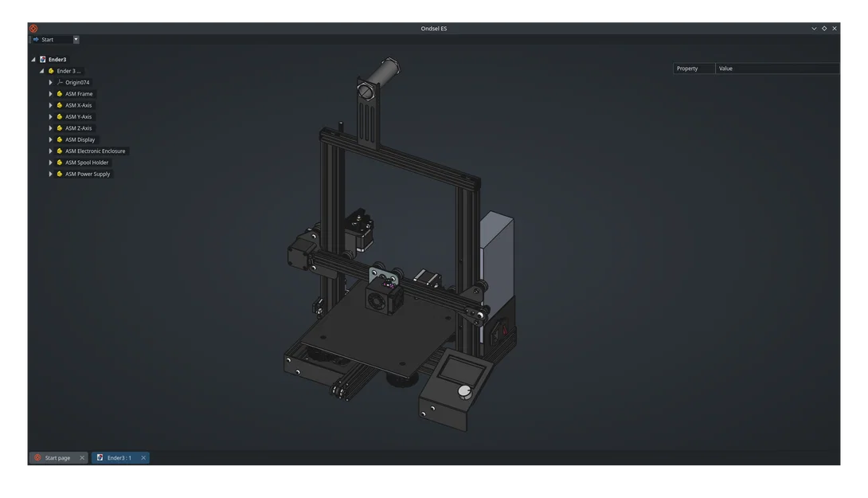This screenshot has height=498, width=868.
Task: Click the ASM Display assembly icon
Action: point(59,139)
